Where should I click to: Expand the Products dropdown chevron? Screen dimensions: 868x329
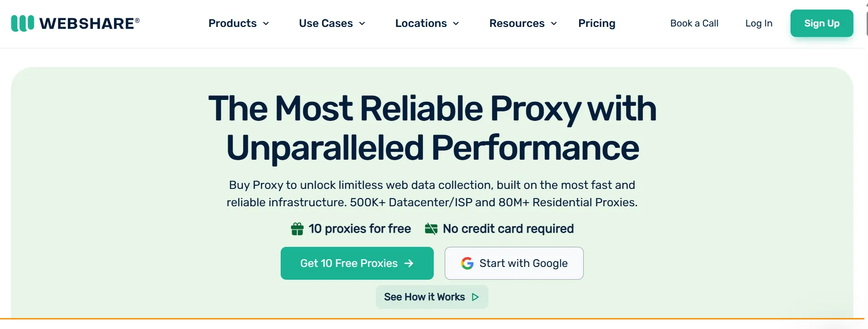(266, 24)
